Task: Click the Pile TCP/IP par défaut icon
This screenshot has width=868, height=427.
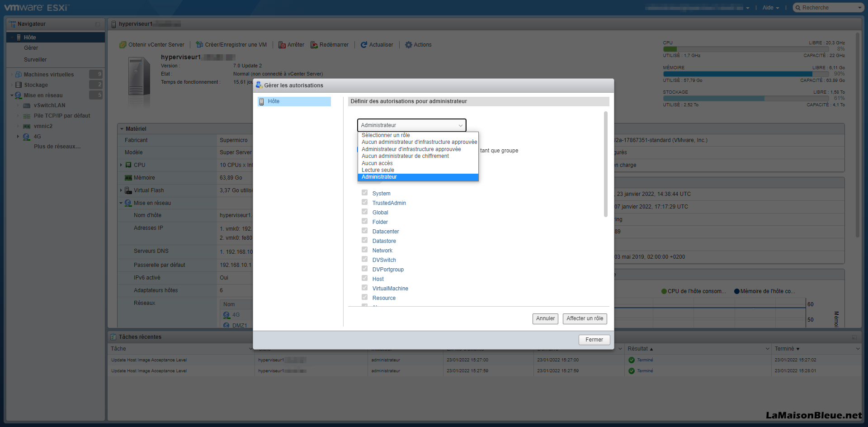Action: pyautogui.click(x=27, y=116)
